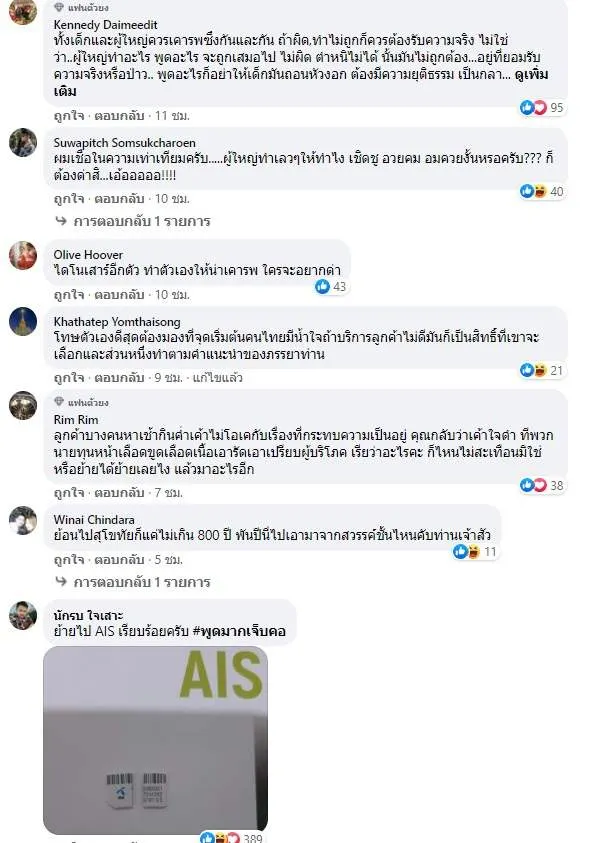The image size is (593, 843).
Task: View the 43 likes on Olive Hoover's comment
Action: coord(331,287)
